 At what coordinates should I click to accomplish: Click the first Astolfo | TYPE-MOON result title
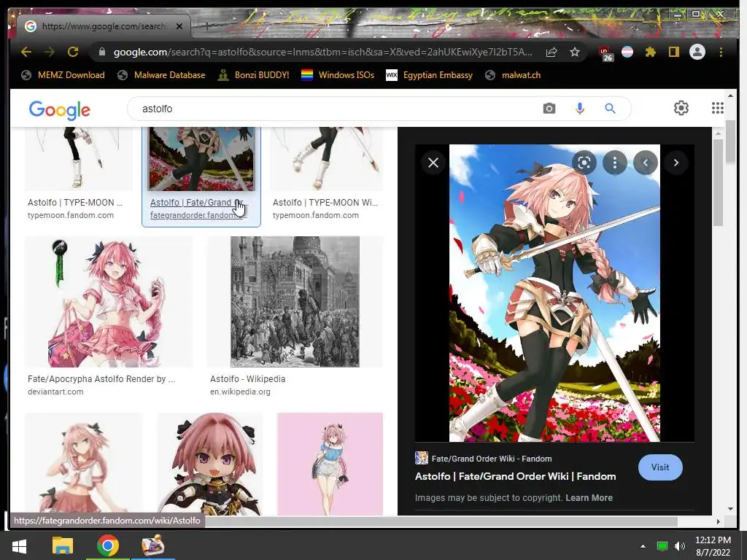point(75,203)
